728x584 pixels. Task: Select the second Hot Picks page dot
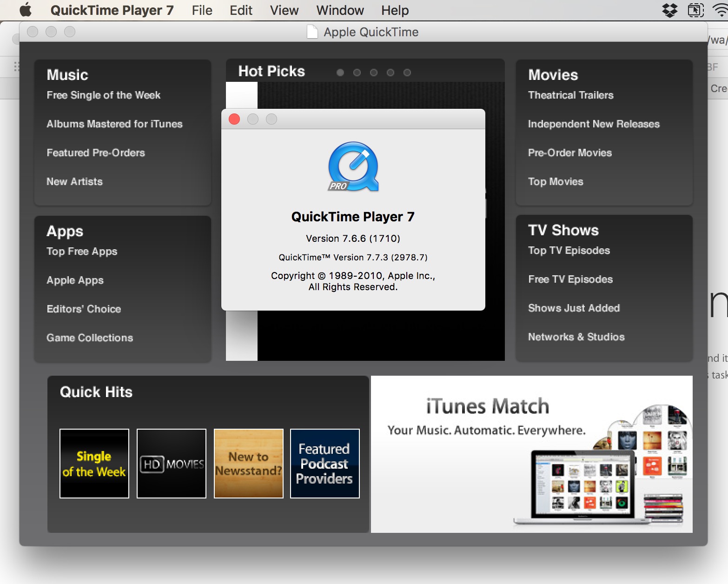(357, 73)
